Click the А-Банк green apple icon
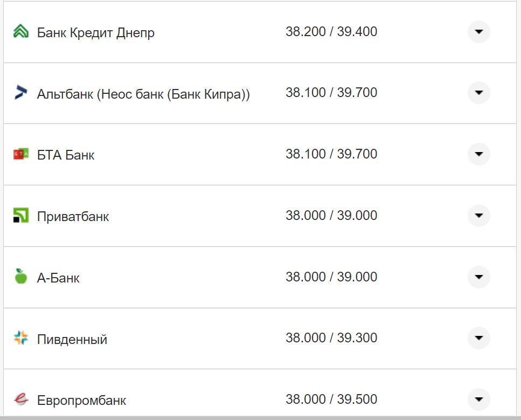 [x=20, y=277]
